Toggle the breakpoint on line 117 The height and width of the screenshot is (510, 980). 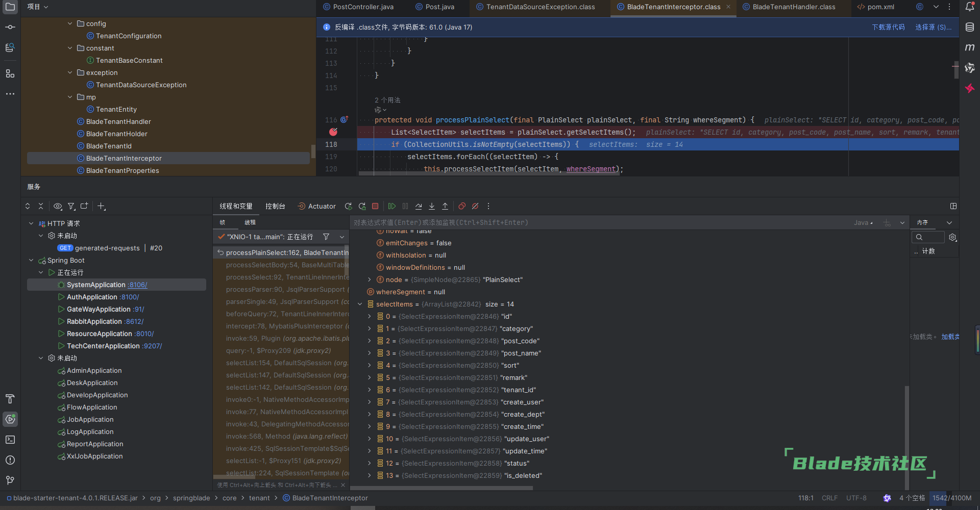tap(333, 132)
